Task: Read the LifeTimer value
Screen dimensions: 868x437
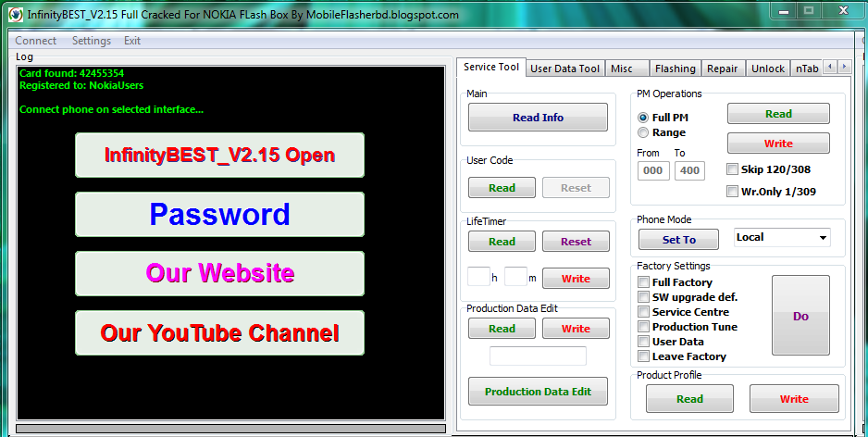Action: click(x=502, y=242)
